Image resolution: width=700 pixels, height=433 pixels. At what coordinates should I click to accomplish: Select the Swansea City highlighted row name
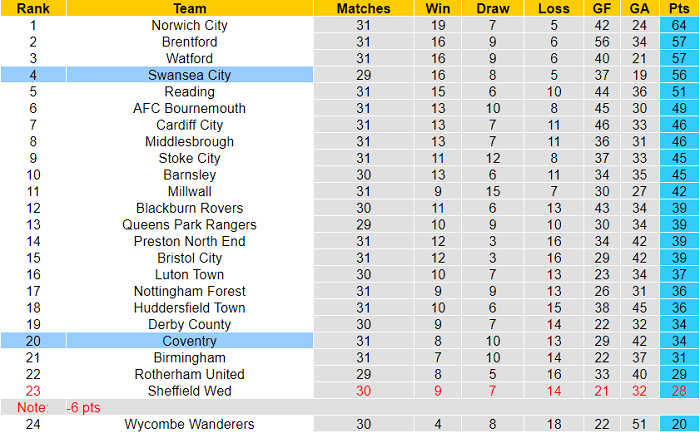(189, 75)
